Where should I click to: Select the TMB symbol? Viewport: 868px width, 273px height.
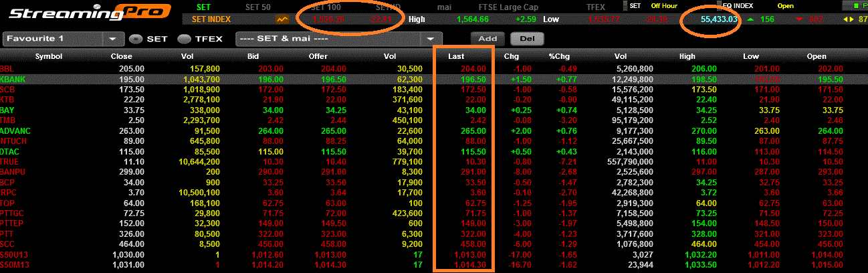click(7, 120)
